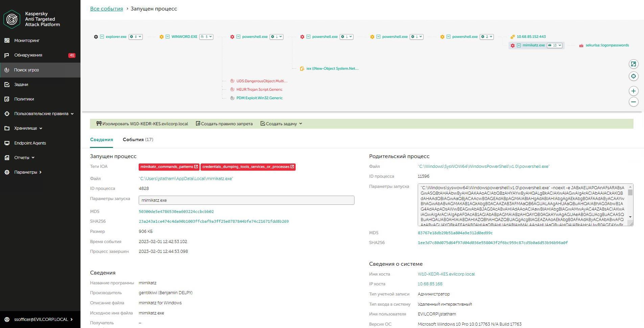Zoom out the process tree
The height and width of the screenshot is (328, 644).
[x=634, y=102]
